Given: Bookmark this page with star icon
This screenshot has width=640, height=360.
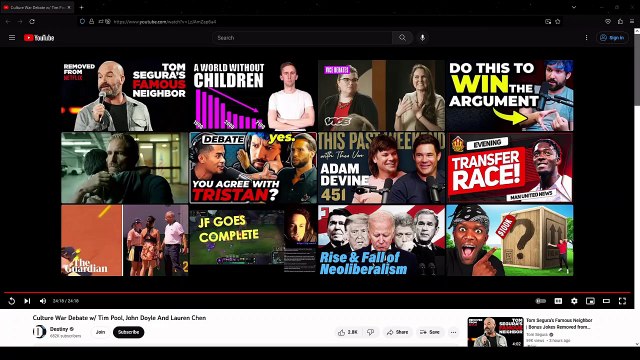Looking at the screenshot, I should [558, 22].
